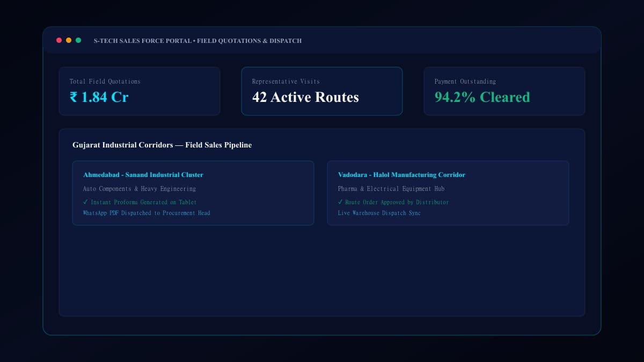Open the Total Field Quotations card

140,91
